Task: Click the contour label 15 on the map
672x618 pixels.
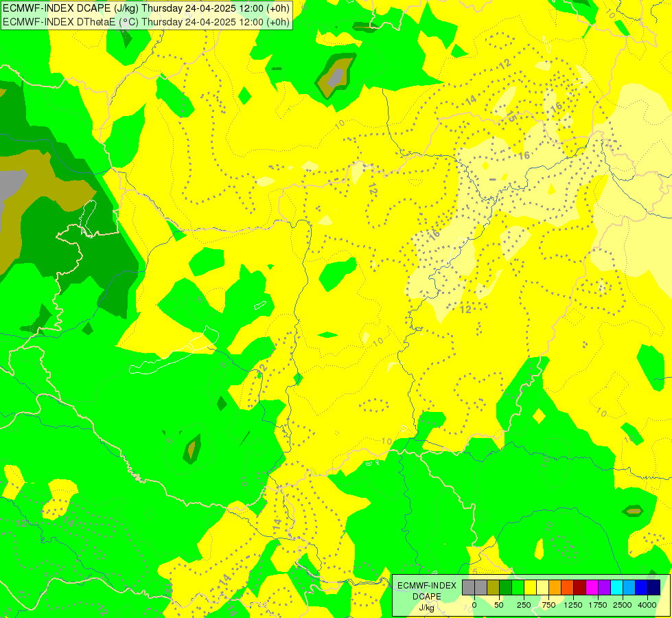Action: click(511, 116)
